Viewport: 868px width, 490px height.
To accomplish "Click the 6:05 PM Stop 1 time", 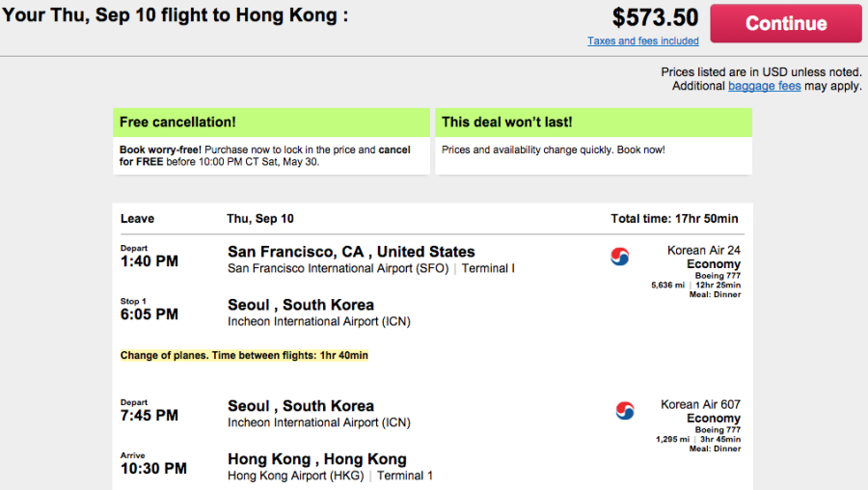I will (x=149, y=314).
